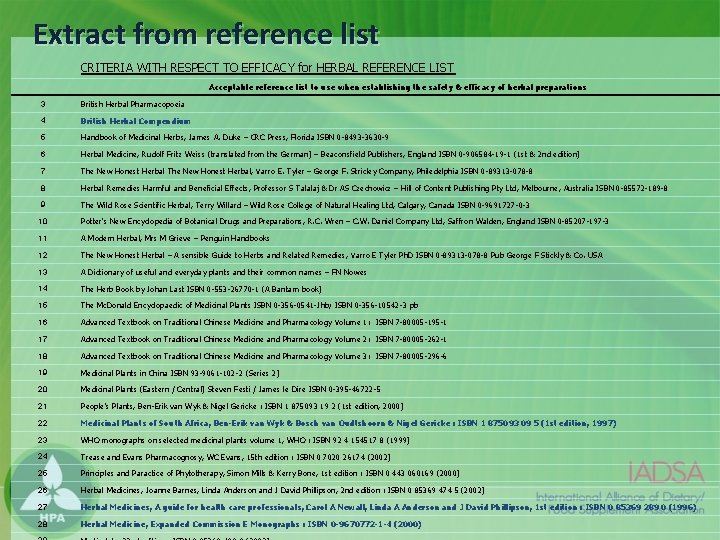Select 'A Modern Herbal, Mrs M Grieve' row

(x=174, y=238)
